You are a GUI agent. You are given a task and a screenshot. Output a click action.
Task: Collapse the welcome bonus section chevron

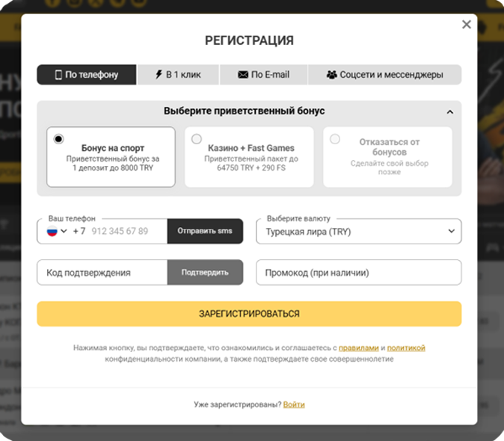[x=450, y=112]
